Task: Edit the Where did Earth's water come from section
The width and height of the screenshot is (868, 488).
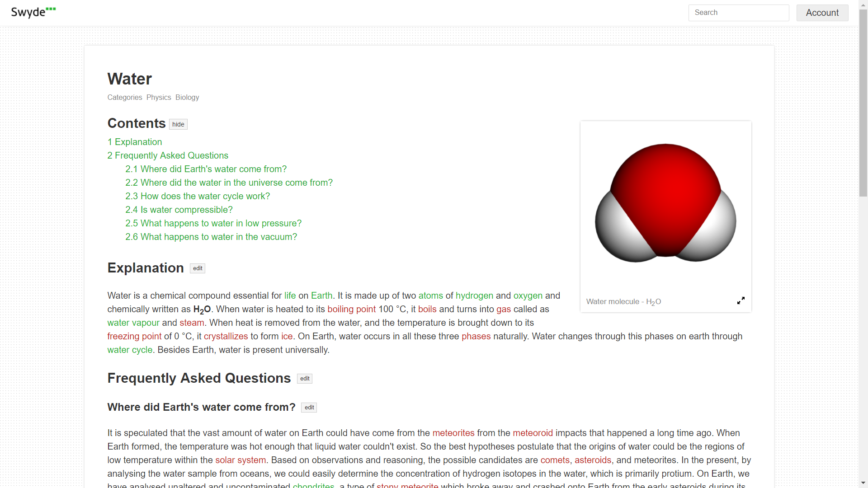Action: click(309, 408)
